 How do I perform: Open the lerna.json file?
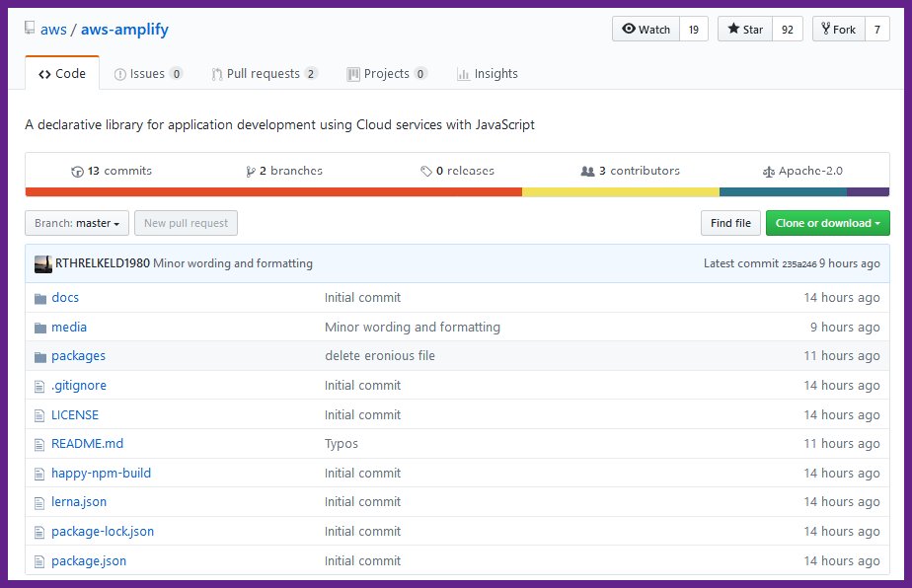point(79,502)
